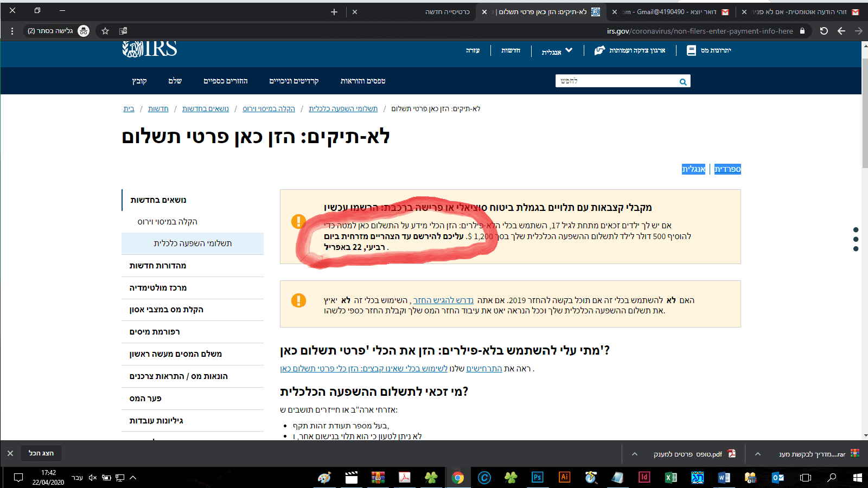The height and width of the screenshot is (488, 868).
Task: Click the red PDF icon on the downloaded form
Action: coord(732,454)
